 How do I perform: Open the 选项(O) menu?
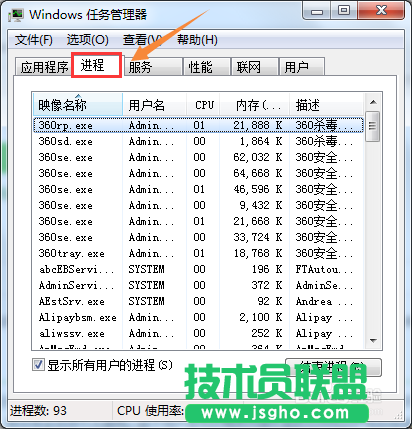coord(87,40)
